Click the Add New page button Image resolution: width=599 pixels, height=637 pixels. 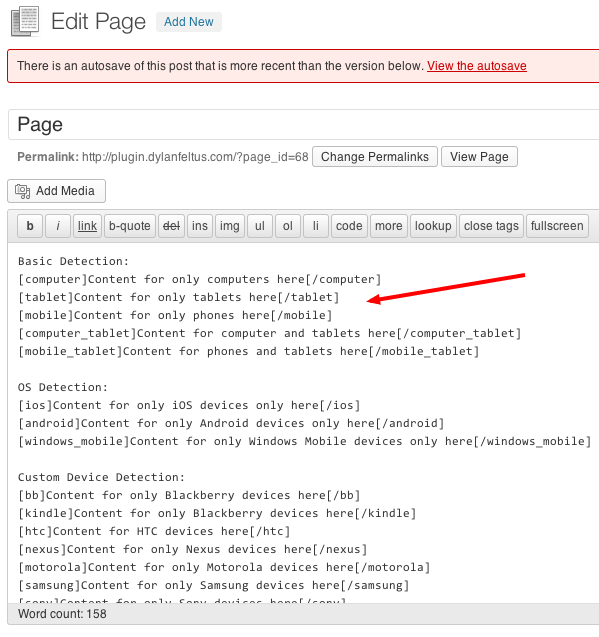(x=189, y=22)
